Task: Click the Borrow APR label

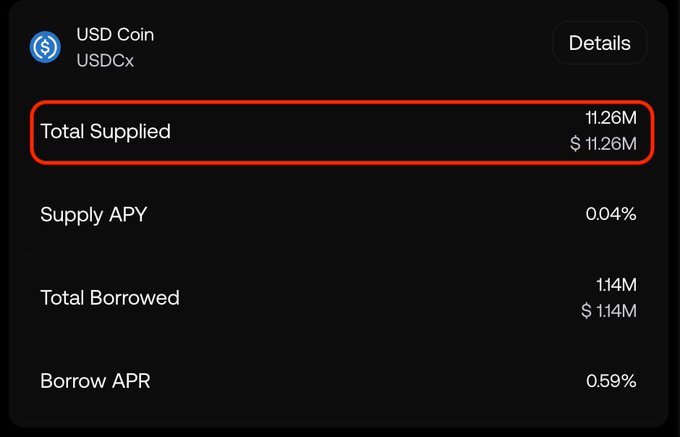Action: (95, 381)
